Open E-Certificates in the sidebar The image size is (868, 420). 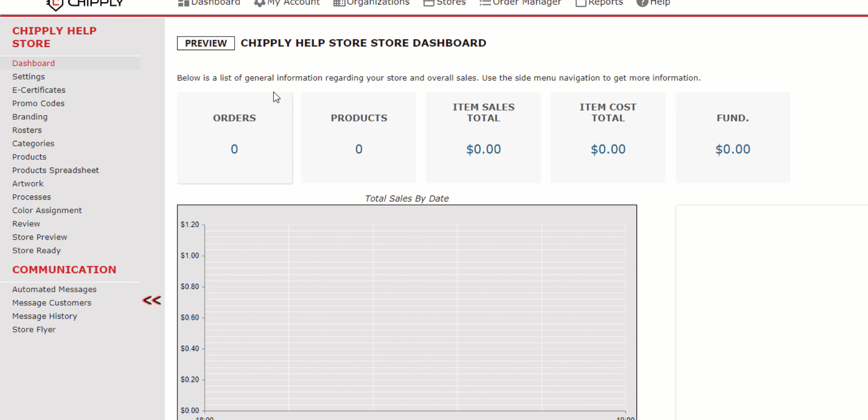click(x=39, y=90)
